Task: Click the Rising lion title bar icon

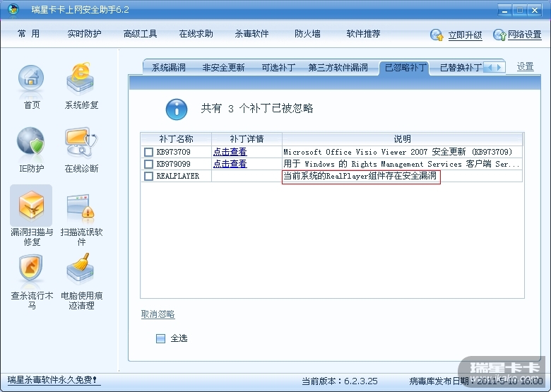Action: (13, 9)
